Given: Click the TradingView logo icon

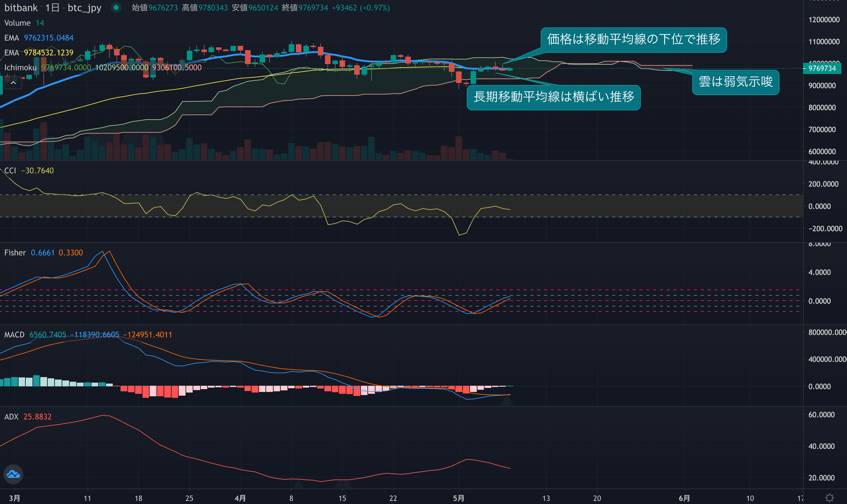Looking at the screenshot, I should point(13,474).
